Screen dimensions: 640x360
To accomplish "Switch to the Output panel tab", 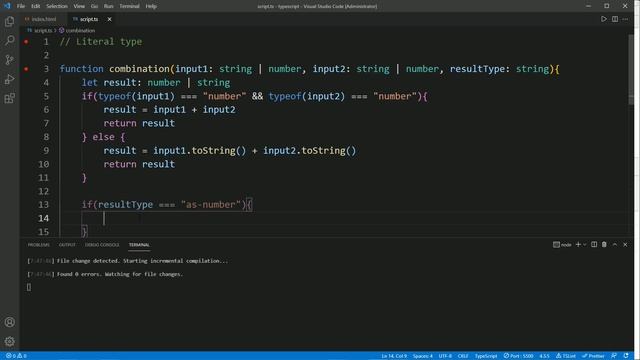I will (x=67, y=245).
